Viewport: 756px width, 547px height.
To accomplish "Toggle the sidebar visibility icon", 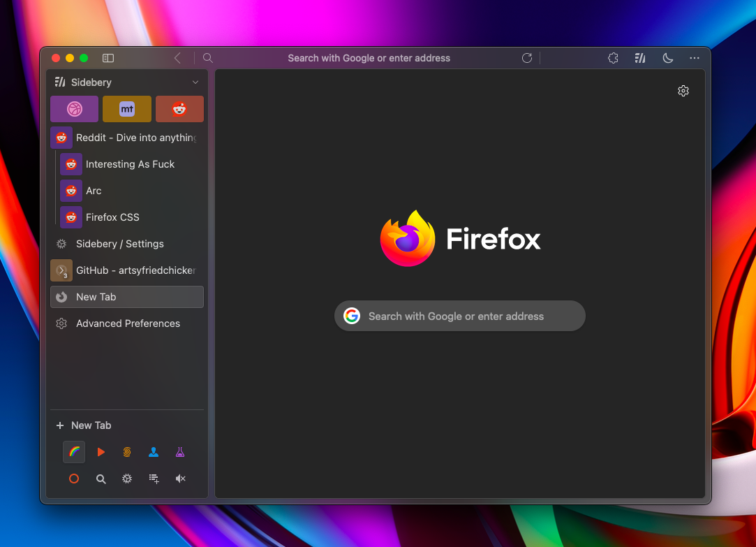I will [x=108, y=58].
